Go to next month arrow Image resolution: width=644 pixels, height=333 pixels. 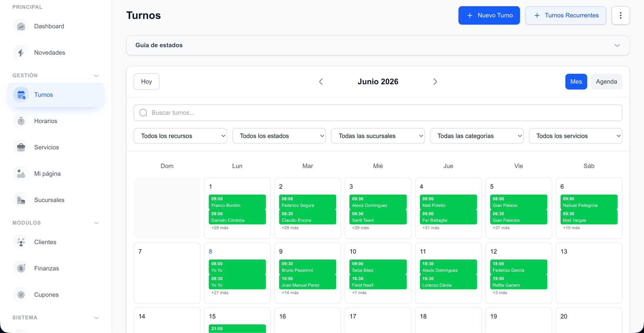coord(435,82)
